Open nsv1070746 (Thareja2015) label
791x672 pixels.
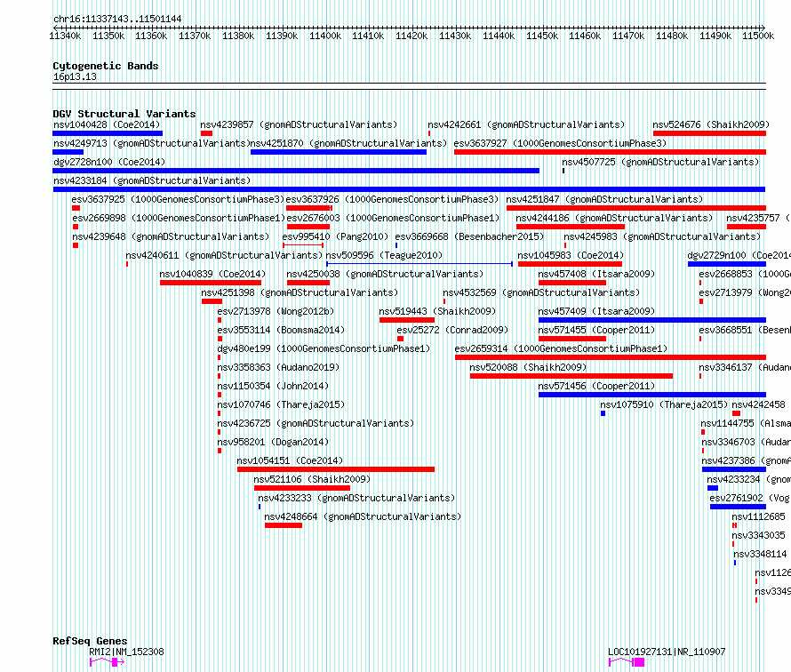click(x=281, y=404)
